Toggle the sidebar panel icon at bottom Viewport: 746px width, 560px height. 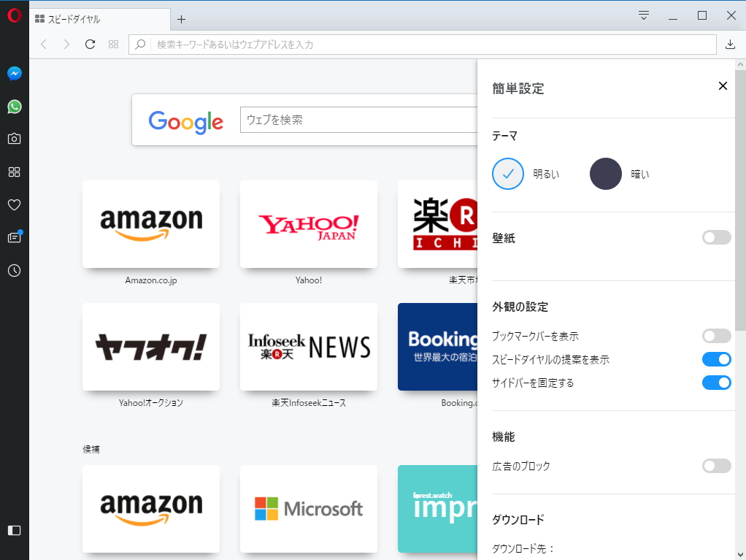tap(15, 530)
